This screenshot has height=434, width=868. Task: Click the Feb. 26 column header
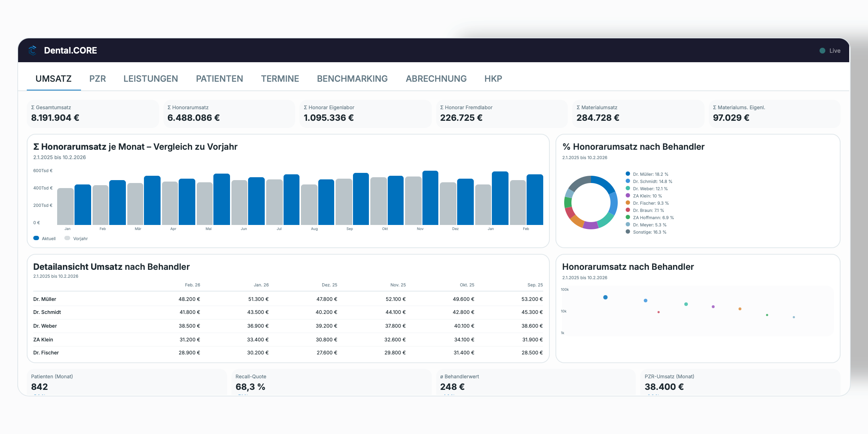192,285
